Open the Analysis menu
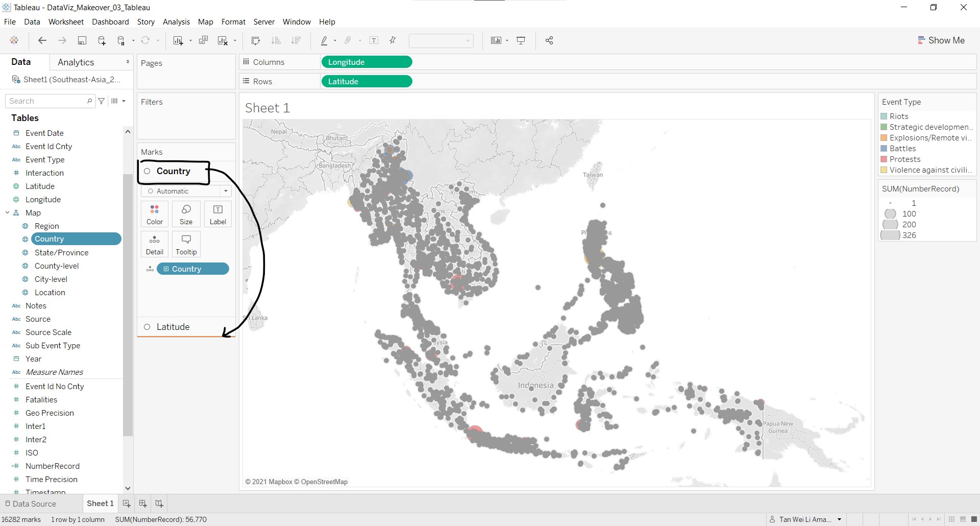The image size is (980, 526). (x=176, y=22)
